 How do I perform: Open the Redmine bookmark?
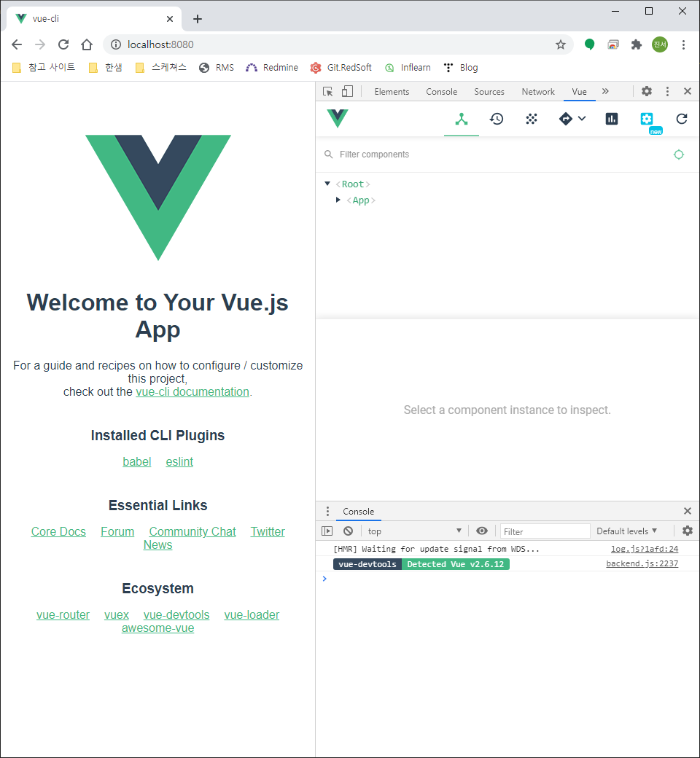[272, 68]
